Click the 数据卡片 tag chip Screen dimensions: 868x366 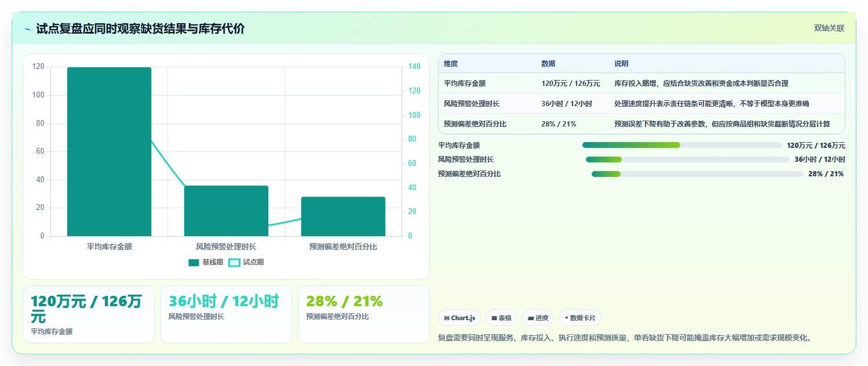580,318
